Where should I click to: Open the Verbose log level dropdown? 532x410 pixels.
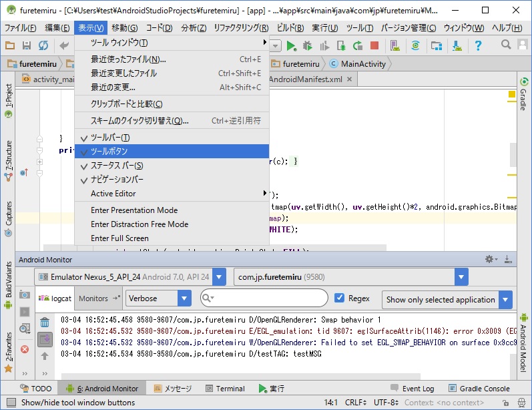click(x=184, y=298)
